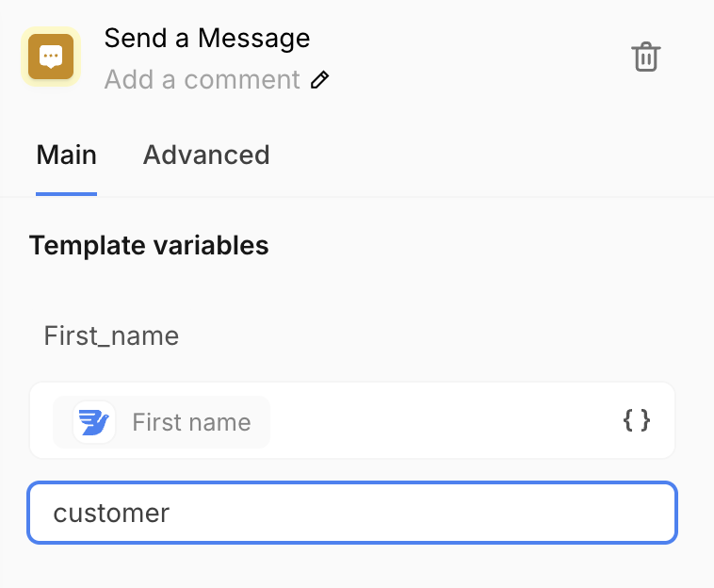Click the yellow Send a Message icon

tap(51, 57)
